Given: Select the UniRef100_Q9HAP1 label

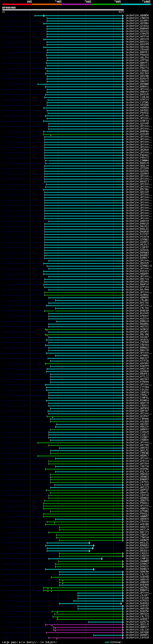Looking at the screenshot, I should 137,635.
